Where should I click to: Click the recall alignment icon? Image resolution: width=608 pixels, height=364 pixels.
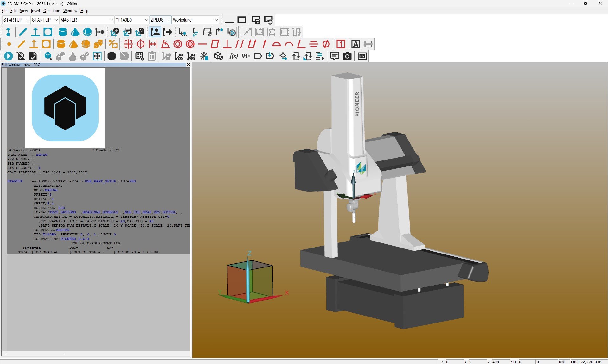(140, 32)
